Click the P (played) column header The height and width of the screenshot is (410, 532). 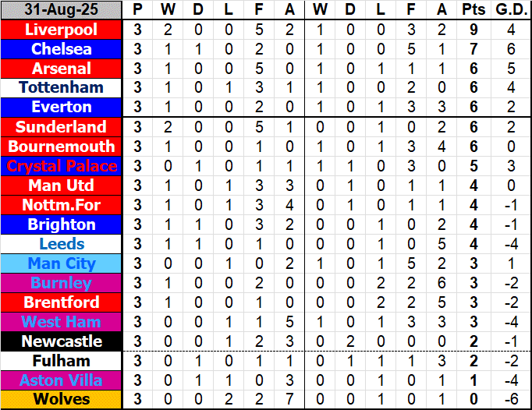tap(138, 10)
